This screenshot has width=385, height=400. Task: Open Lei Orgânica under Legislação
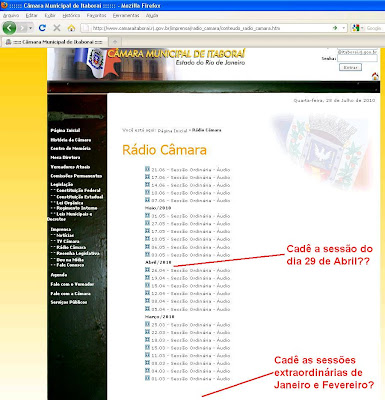[70, 203]
